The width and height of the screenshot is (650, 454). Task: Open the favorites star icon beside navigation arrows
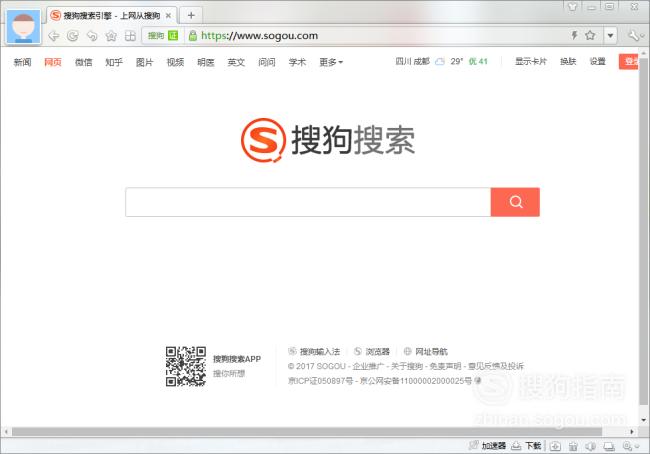click(x=111, y=36)
